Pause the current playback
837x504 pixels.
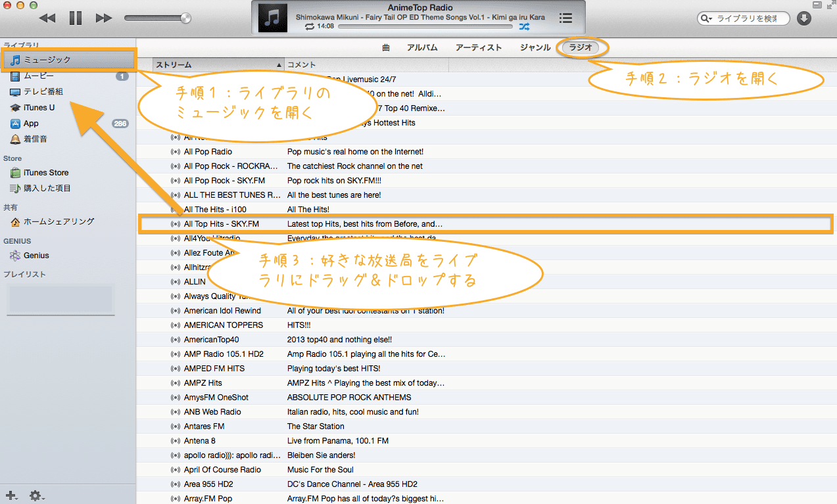click(76, 18)
